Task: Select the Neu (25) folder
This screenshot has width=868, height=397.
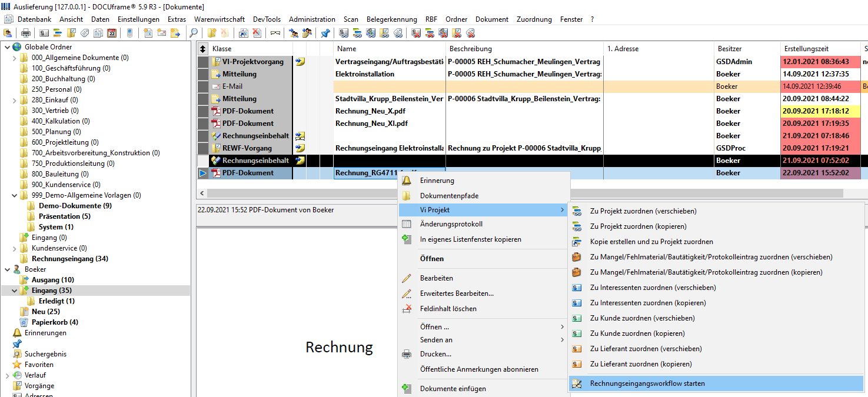Action: (x=46, y=312)
